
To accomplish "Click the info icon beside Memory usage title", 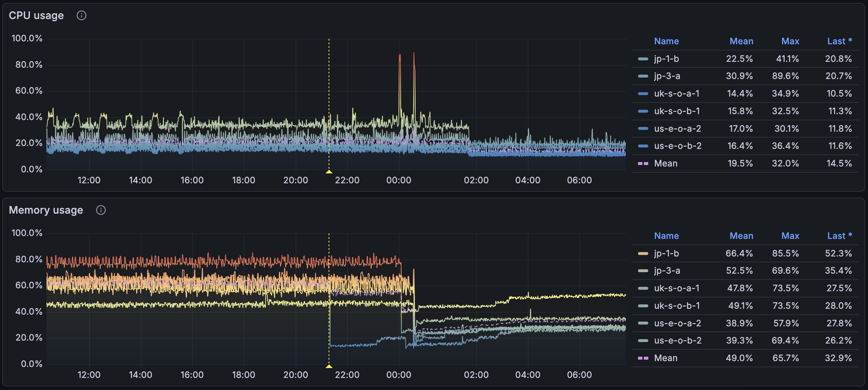I will 101,210.
